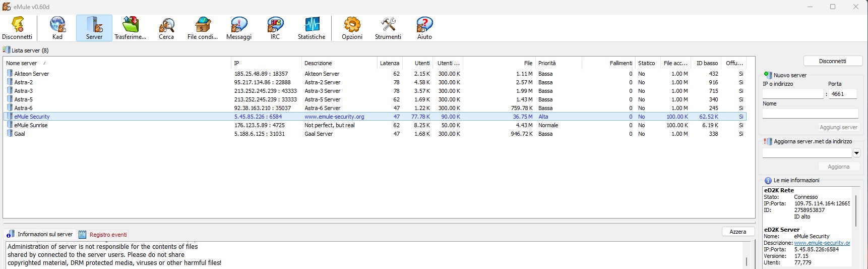Click the '62.52 K' low ID cell
The width and height of the screenshot is (868, 269).
tap(709, 117)
